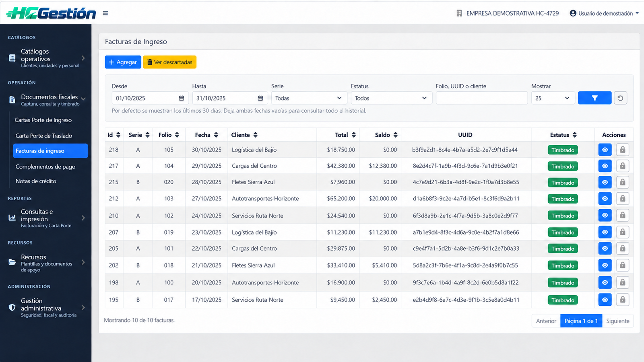Click lock icon on invoice id 207
This screenshot has height=362, width=644.
pyautogui.click(x=623, y=232)
